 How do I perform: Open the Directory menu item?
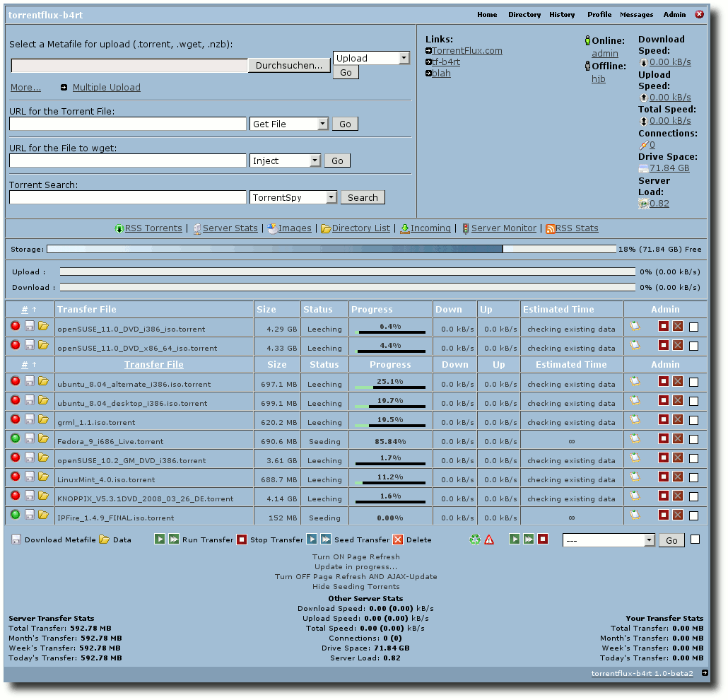click(x=524, y=14)
